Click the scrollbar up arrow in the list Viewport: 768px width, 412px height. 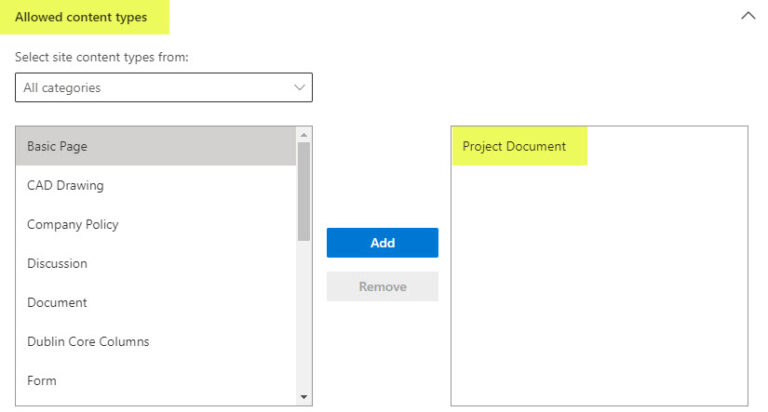[x=304, y=135]
